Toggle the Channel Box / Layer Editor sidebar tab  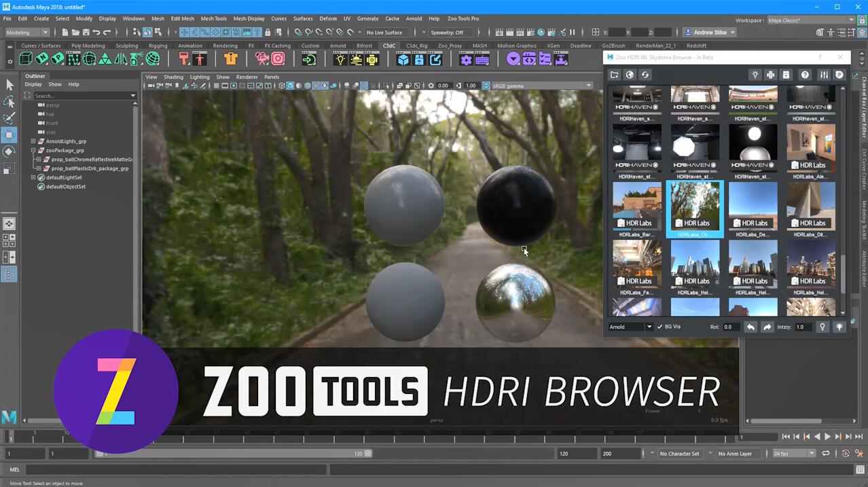[x=864, y=107]
